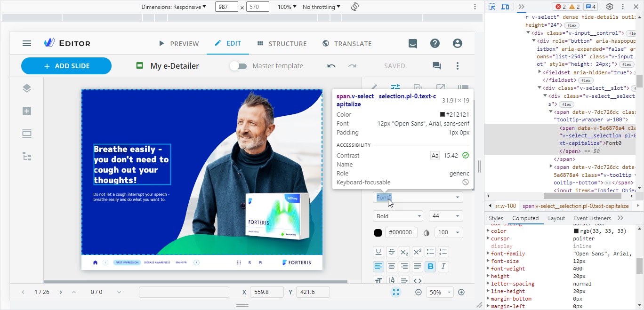
Task: Open the Computed tab in DevTools
Action: point(525,218)
